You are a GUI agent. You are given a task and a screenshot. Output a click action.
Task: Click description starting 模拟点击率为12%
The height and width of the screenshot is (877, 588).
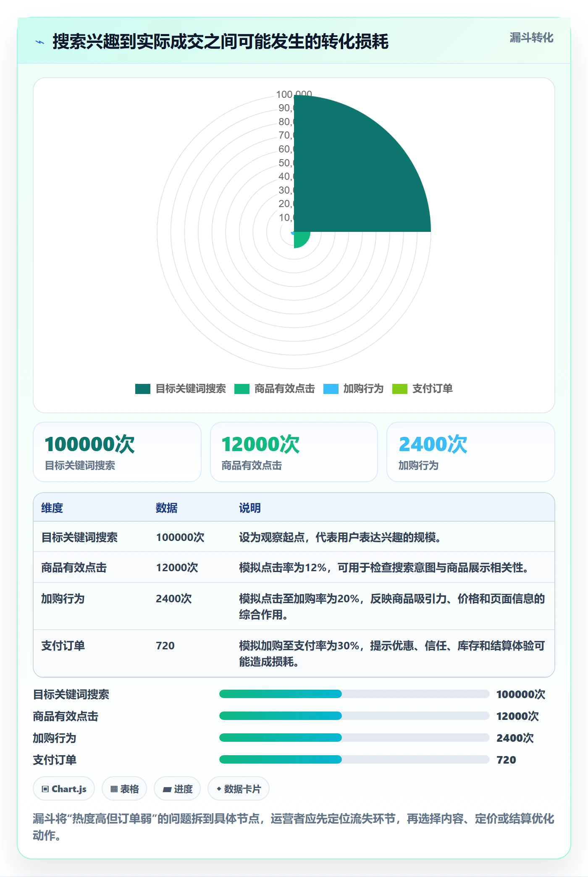tap(384, 567)
